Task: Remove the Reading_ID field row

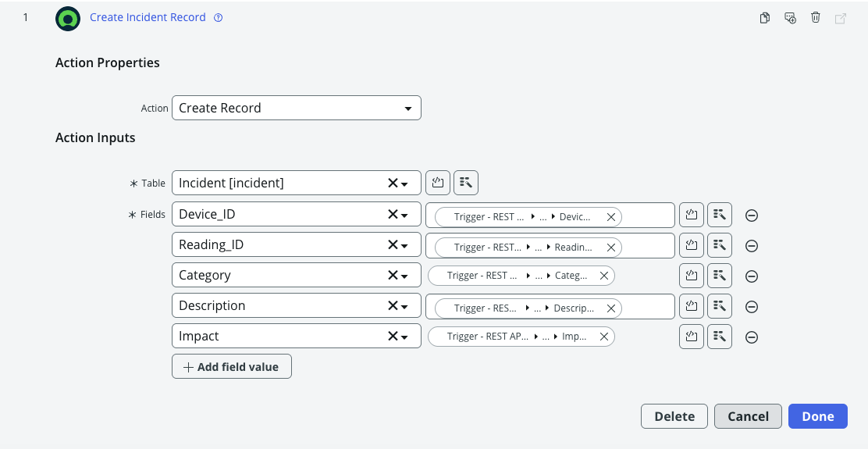Action: [x=751, y=246]
